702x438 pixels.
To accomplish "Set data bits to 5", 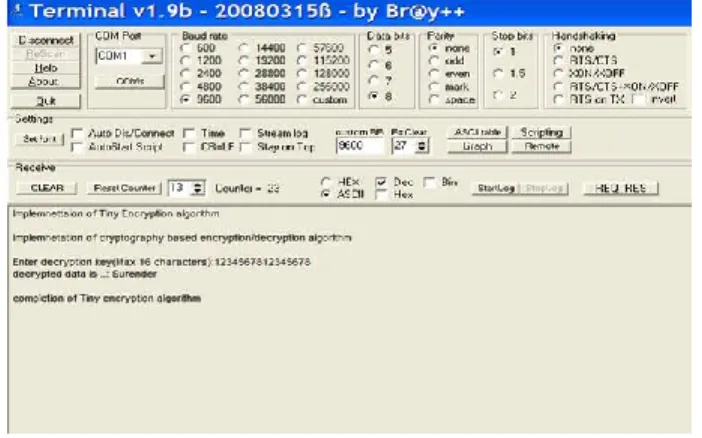I will point(373,49).
